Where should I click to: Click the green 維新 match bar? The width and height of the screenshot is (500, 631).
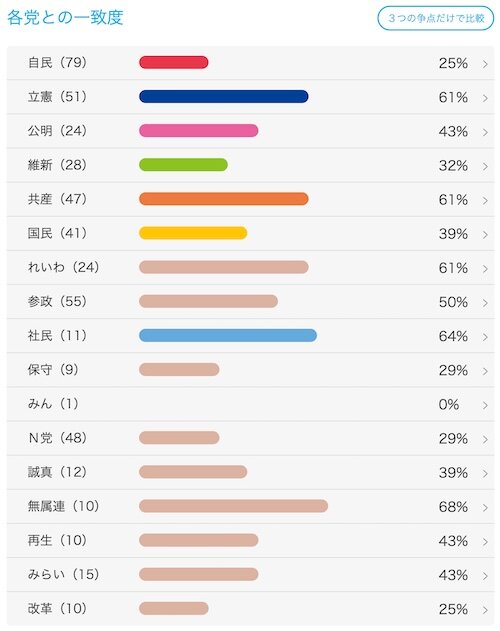click(x=184, y=165)
